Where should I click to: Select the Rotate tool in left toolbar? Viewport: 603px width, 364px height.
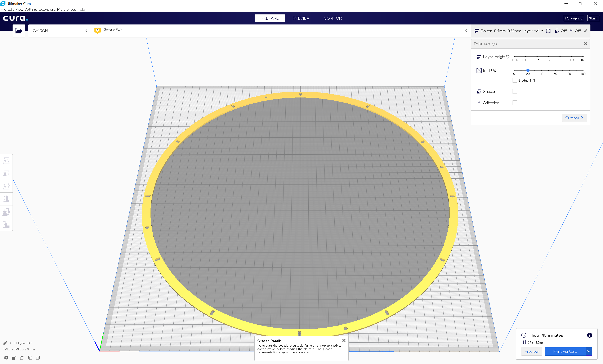click(x=6, y=186)
